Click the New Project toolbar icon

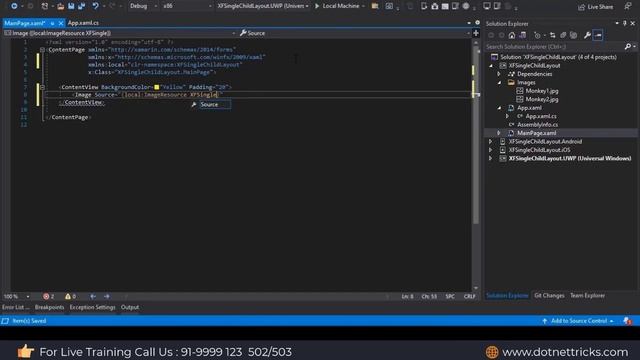click(x=45, y=6)
